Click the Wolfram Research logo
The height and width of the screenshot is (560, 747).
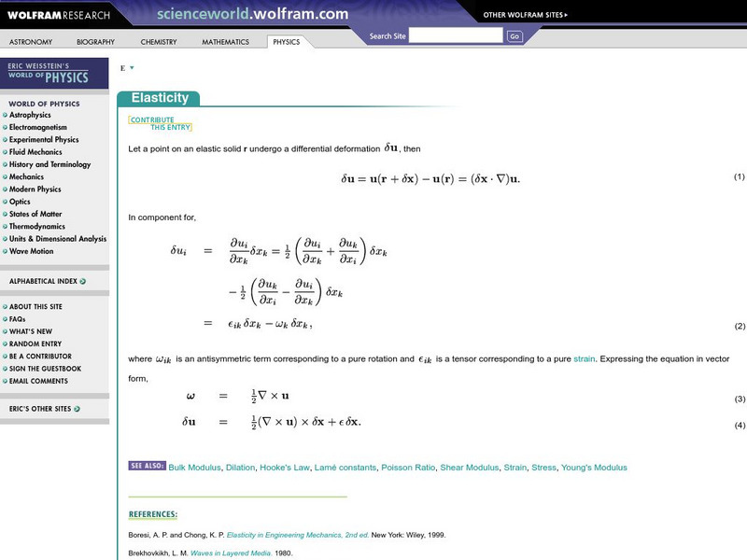point(59,15)
